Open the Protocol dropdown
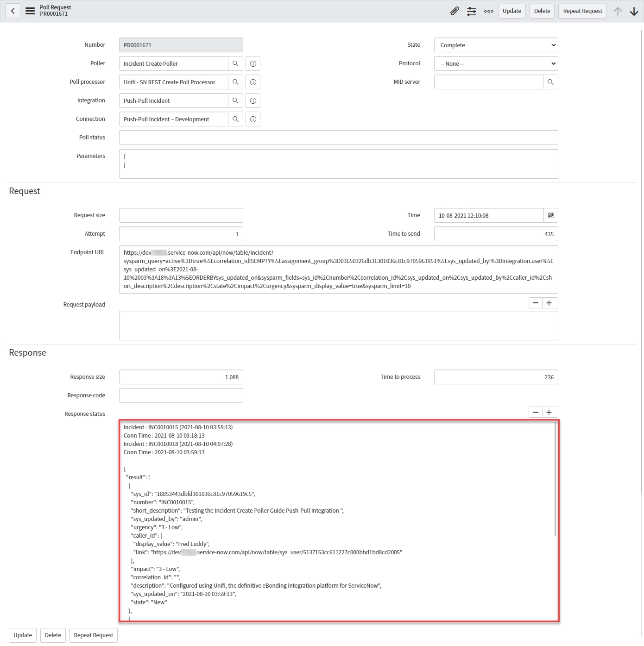This screenshot has width=644, height=646. click(496, 63)
